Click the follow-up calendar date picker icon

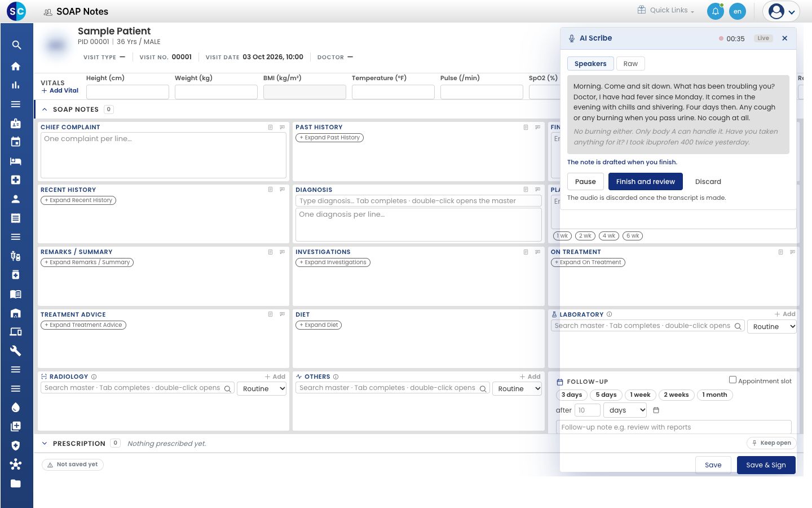click(x=656, y=410)
